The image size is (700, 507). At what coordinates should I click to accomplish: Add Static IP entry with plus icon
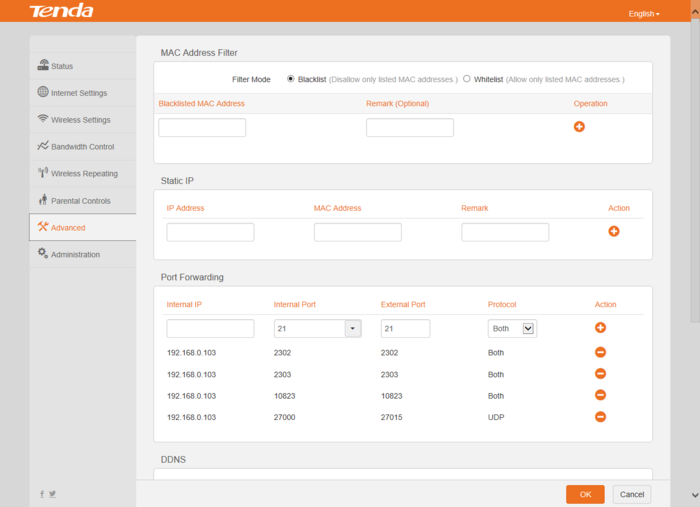[614, 231]
